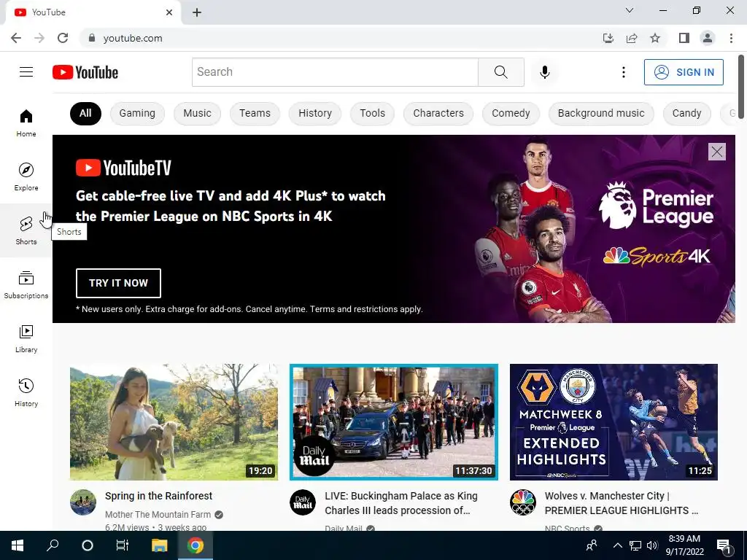Image resolution: width=747 pixels, height=560 pixels.
Task: Click Chrome icon on taskbar
Action: pyautogui.click(x=195, y=545)
